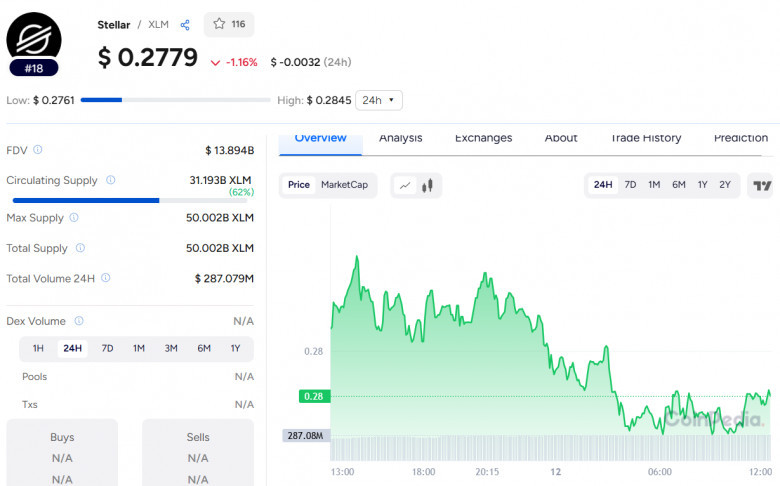This screenshot has width=780, height=486.
Task: Click the Sells card
Action: coord(198,453)
